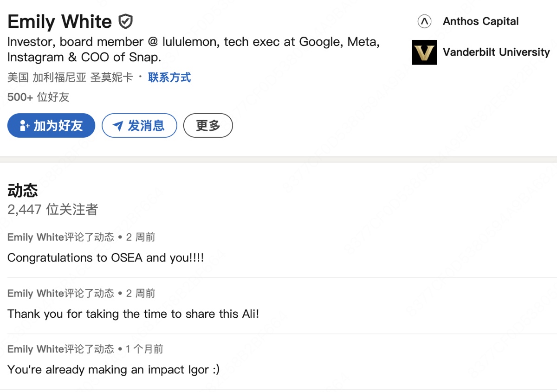Click the paper plane icon in 发消息
The height and width of the screenshot is (392, 557).
(118, 126)
